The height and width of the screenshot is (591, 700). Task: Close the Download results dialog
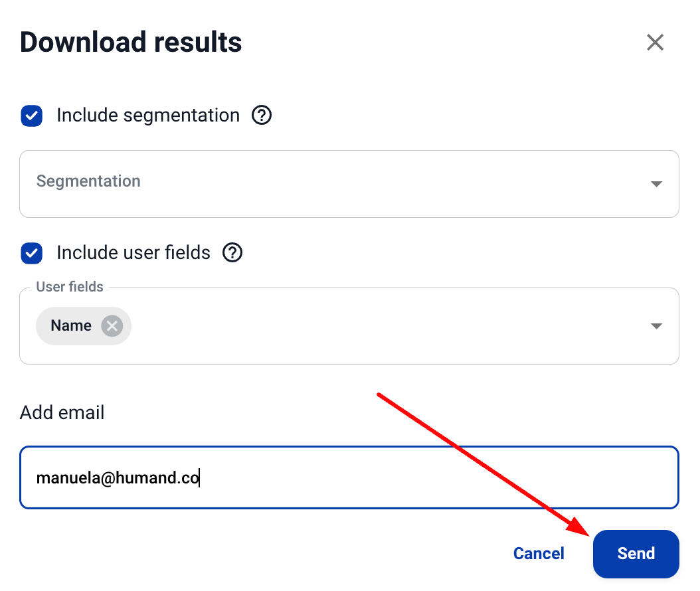coord(655,42)
